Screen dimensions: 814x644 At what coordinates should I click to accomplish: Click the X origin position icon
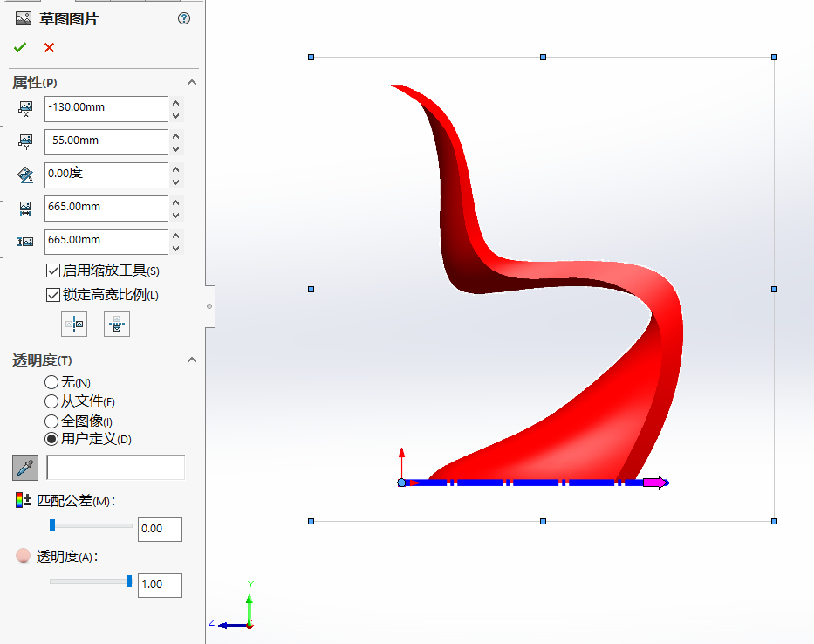click(25, 109)
